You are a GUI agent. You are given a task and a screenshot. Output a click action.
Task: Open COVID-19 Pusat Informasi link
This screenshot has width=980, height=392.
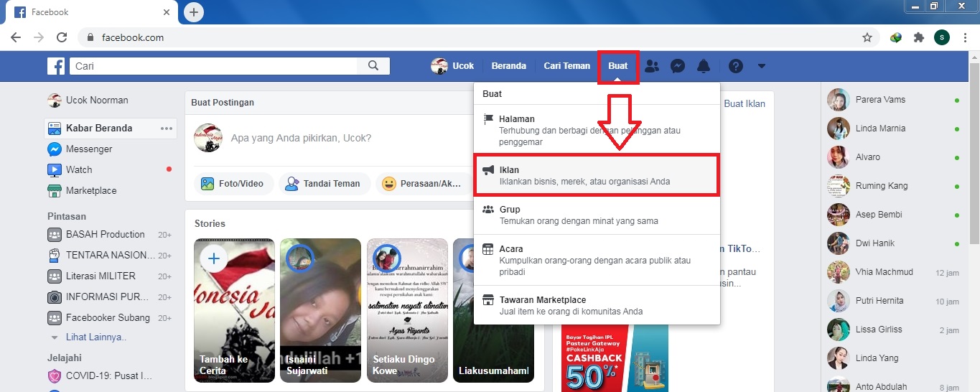111,375
